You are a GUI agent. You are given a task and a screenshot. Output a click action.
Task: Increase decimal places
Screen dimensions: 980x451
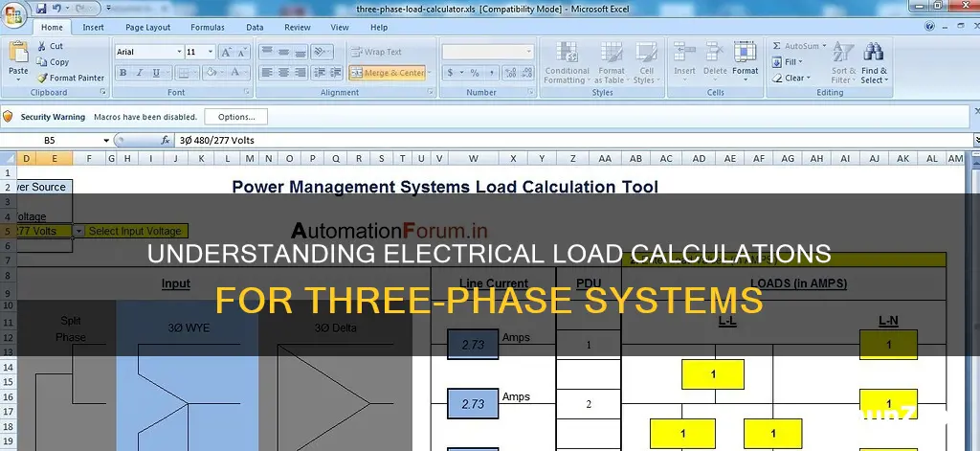(x=509, y=73)
